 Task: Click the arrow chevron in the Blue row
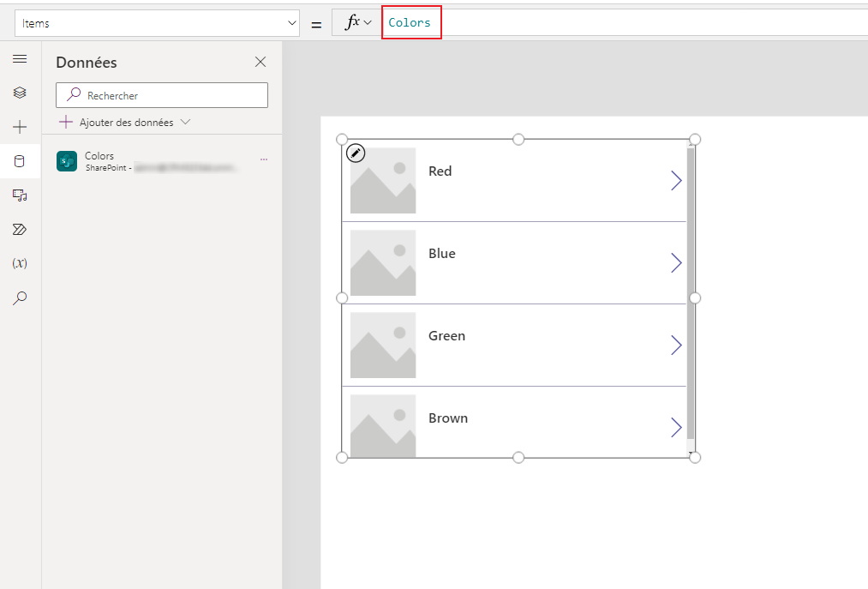tap(676, 262)
